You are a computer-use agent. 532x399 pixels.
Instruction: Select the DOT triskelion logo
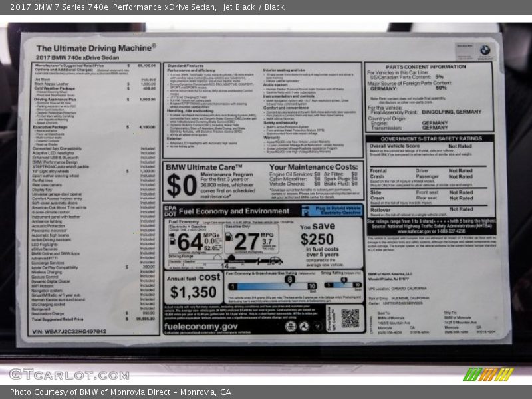point(304,327)
